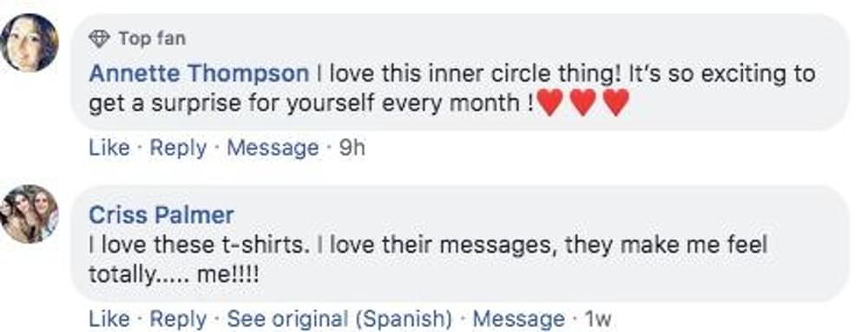Message Annette Thompson from her comment
This screenshot has height=332, width=868.
pyautogui.click(x=273, y=149)
